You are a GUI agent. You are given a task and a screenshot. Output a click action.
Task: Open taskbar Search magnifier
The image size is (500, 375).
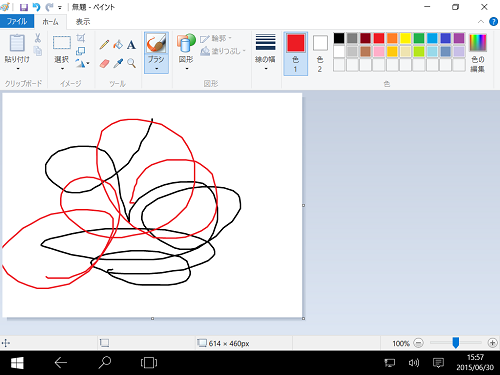click(105, 363)
